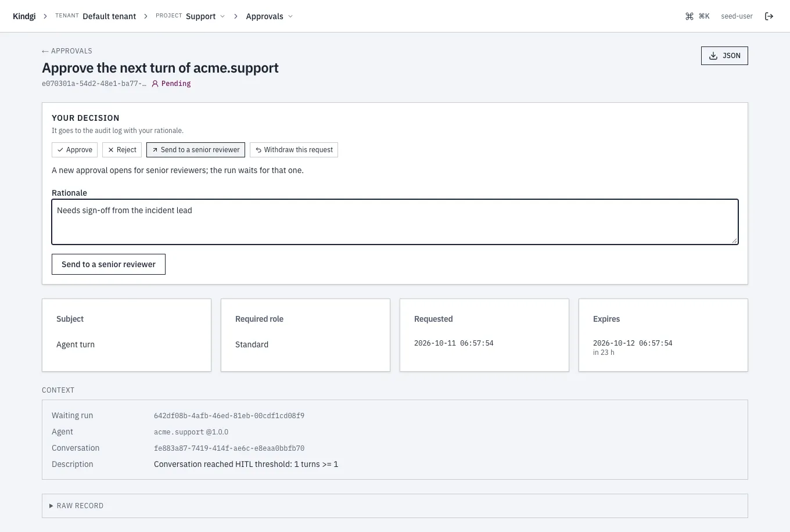Viewport: 790px width, 532px height.
Task: Click the page title Approve the next turn
Action: click(x=160, y=68)
